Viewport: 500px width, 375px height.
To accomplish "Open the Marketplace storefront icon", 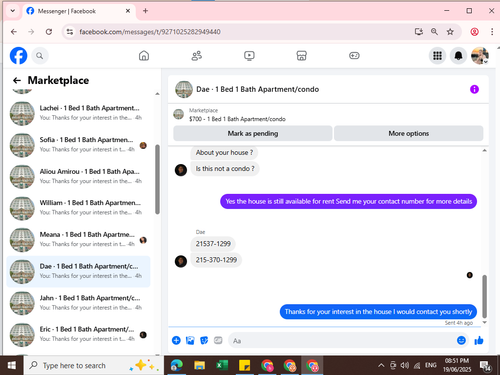I will pyautogui.click(x=301, y=55).
